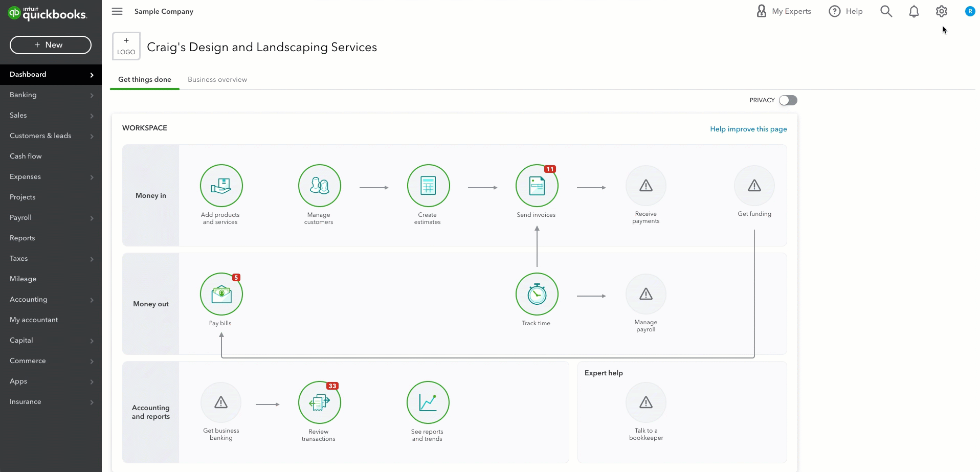Click the Sample Company label
The image size is (980, 472).
(x=164, y=11)
